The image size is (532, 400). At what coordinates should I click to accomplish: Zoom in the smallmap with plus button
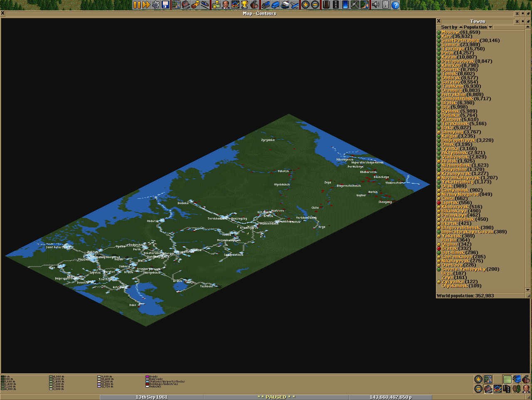coord(478,379)
